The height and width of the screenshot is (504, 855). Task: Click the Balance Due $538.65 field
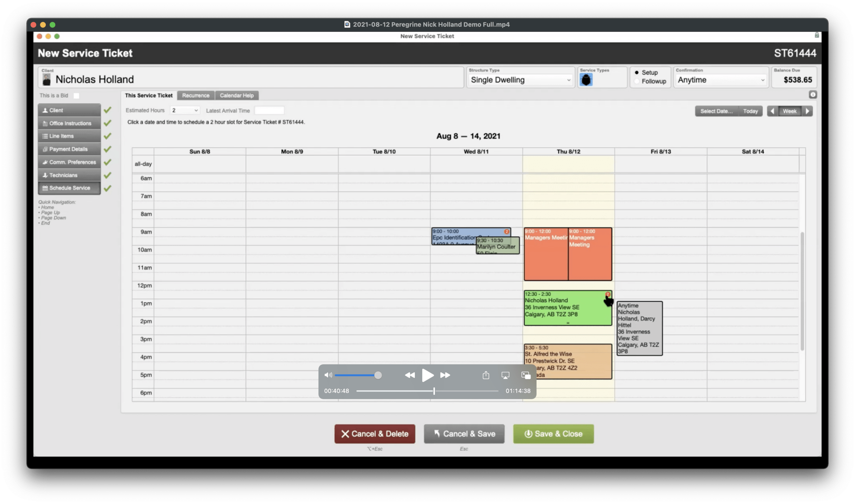(794, 77)
